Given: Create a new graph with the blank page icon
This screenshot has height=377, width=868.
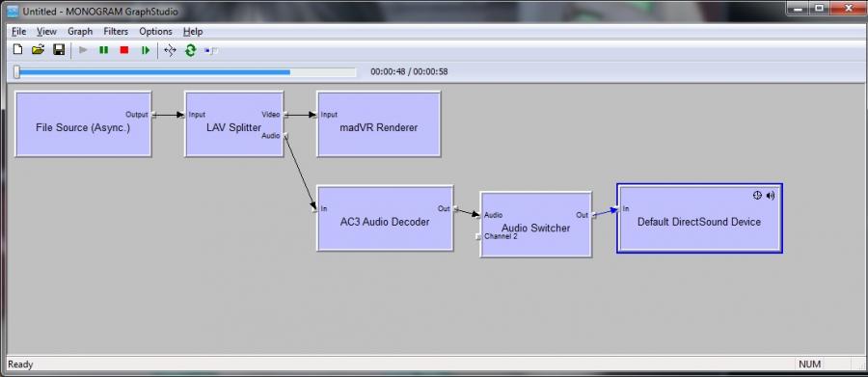Looking at the screenshot, I should (x=17, y=50).
